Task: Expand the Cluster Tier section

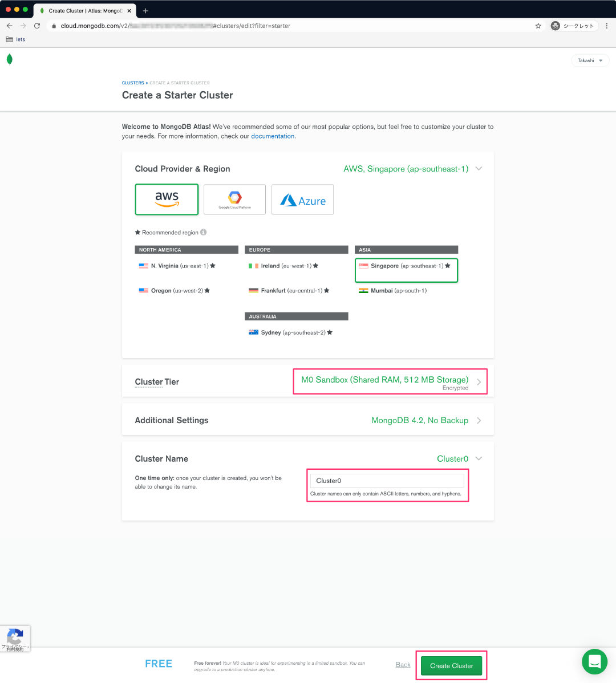Action: click(479, 382)
